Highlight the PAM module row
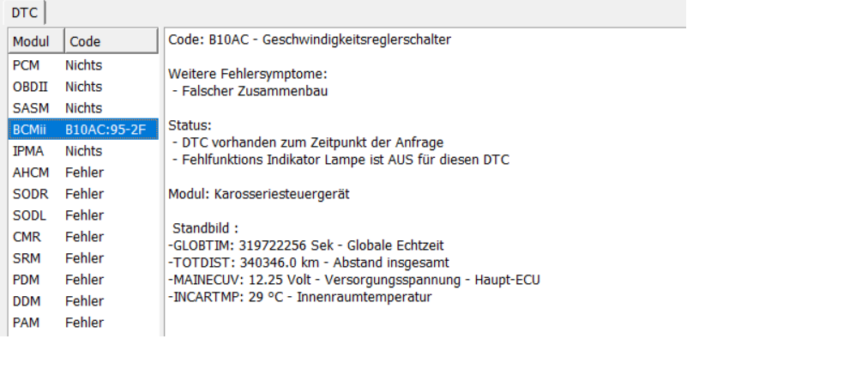The image size is (868, 369). coord(82,323)
